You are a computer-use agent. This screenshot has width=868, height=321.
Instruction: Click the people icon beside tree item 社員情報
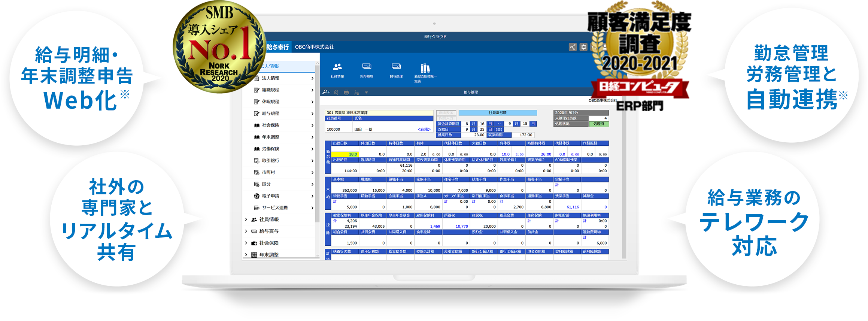pyautogui.click(x=254, y=219)
